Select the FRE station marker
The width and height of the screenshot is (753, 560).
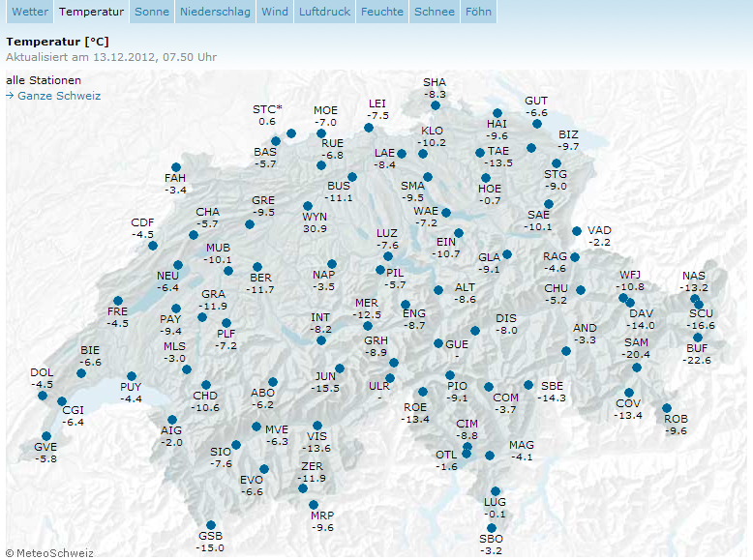click(118, 301)
